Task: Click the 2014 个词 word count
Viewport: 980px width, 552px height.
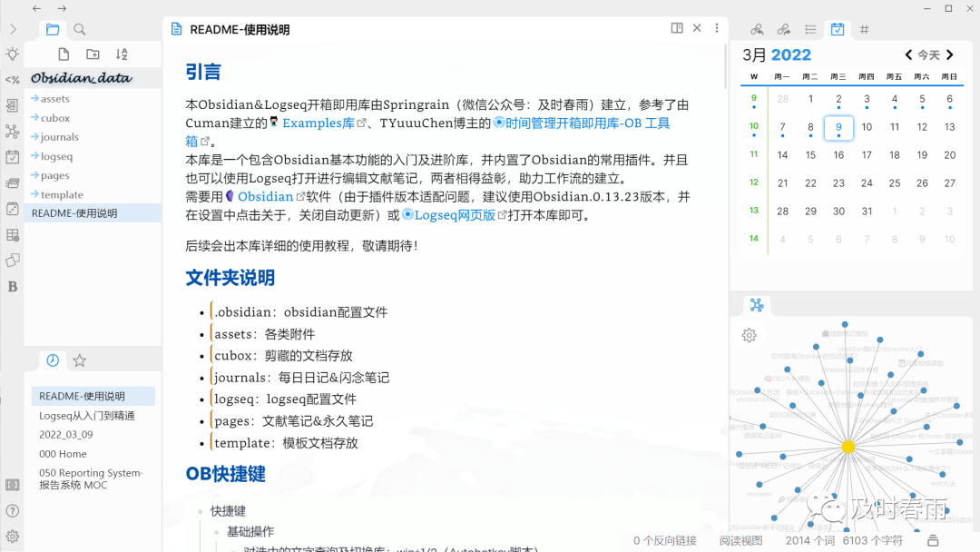Action: click(810, 541)
